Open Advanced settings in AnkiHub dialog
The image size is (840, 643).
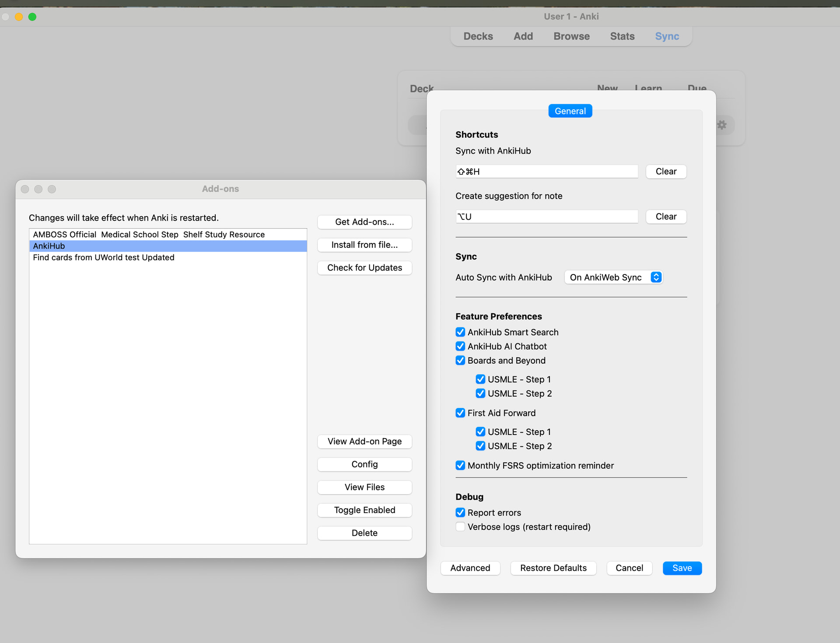470,568
